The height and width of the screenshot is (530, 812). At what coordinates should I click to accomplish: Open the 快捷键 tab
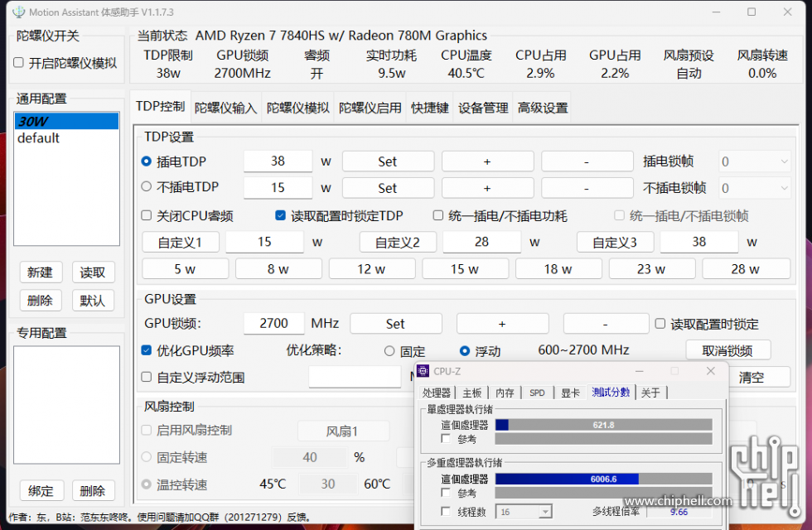[430, 108]
